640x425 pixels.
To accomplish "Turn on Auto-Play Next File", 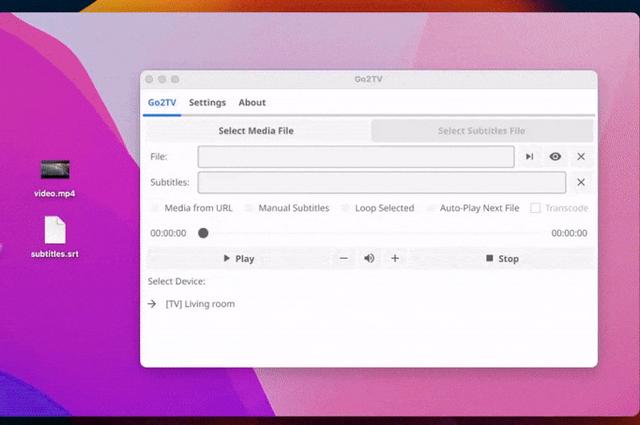I will 431,208.
